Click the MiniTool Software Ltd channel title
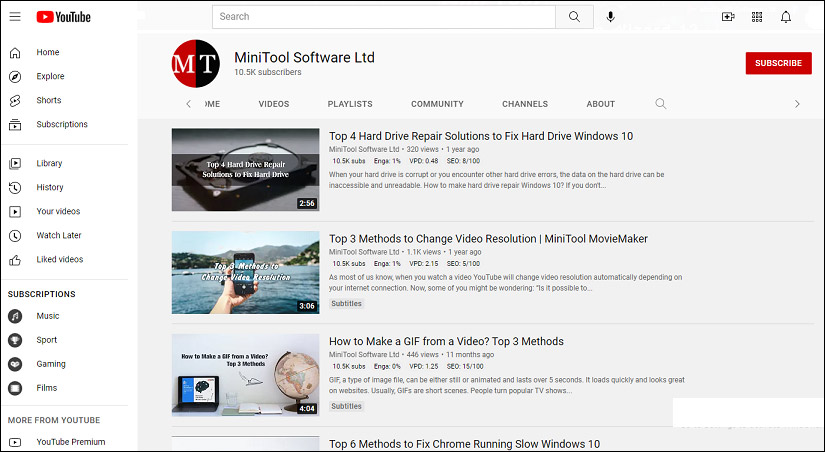This screenshot has width=825, height=452. [x=304, y=57]
